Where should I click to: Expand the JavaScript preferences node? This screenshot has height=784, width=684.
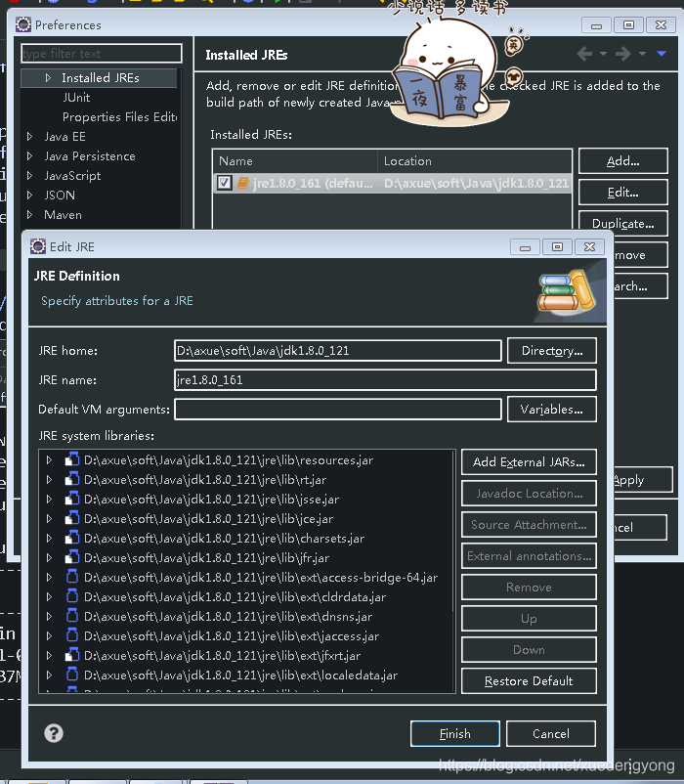[x=29, y=176]
